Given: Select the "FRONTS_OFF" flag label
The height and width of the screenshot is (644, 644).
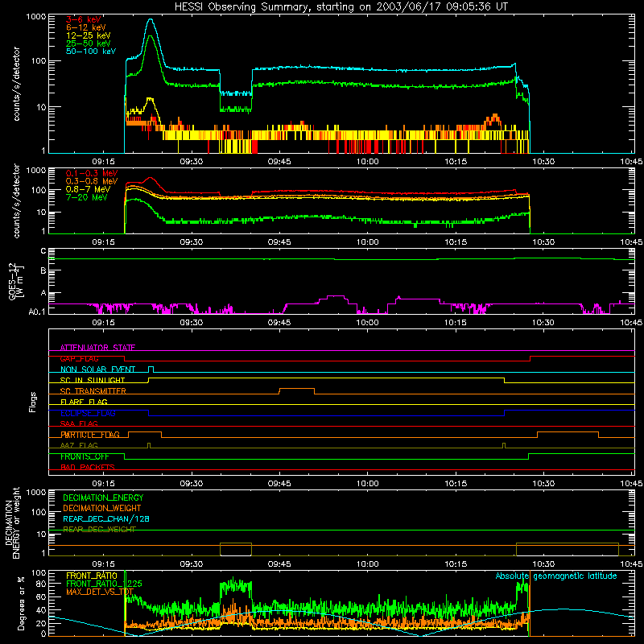Looking at the screenshot, I should click(x=85, y=456).
